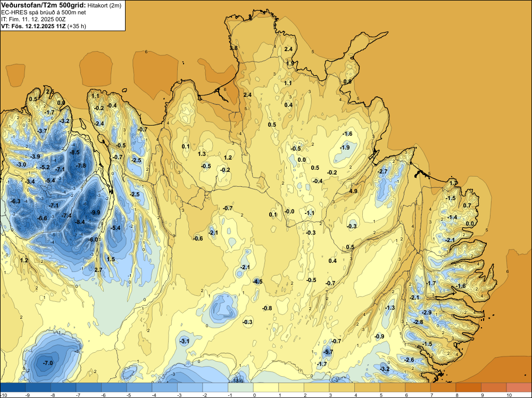Click legend swatch between -5 and -4
The image size is (532, 398).
pyautogui.click(x=139, y=387)
